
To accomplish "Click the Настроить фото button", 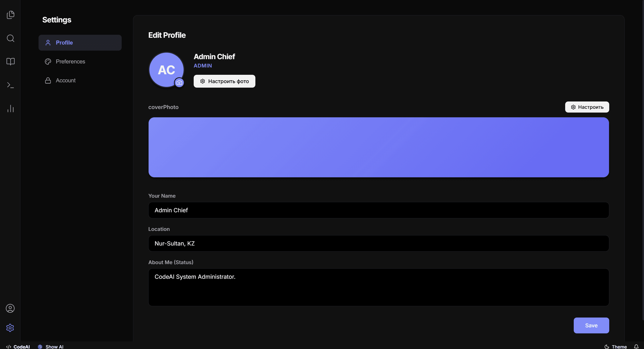I will tap(224, 81).
